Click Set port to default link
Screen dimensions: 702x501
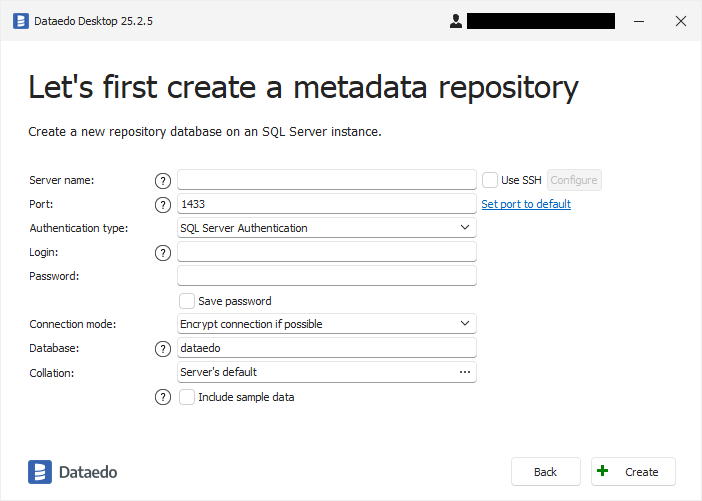[526, 204]
